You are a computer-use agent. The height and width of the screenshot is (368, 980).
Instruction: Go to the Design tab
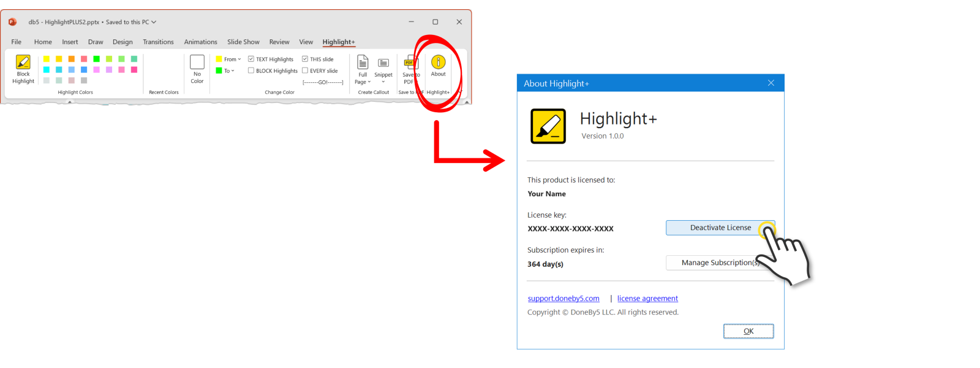123,42
